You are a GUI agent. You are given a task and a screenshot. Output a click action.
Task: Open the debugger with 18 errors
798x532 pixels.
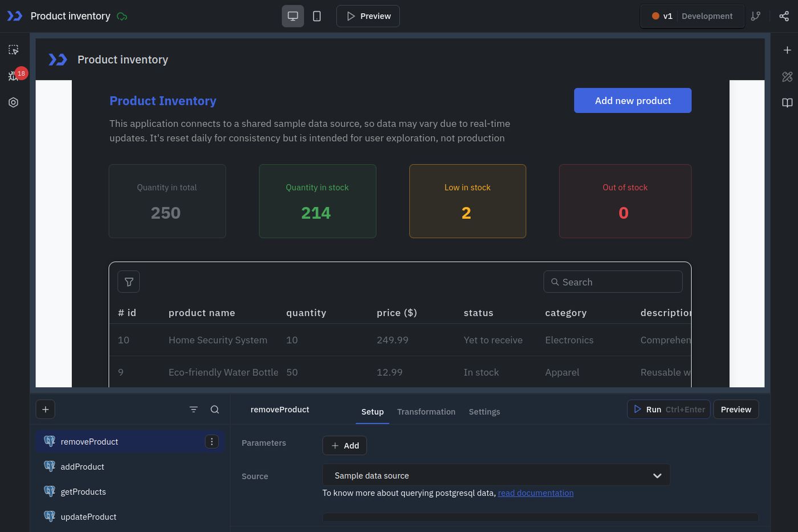click(x=14, y=76)
